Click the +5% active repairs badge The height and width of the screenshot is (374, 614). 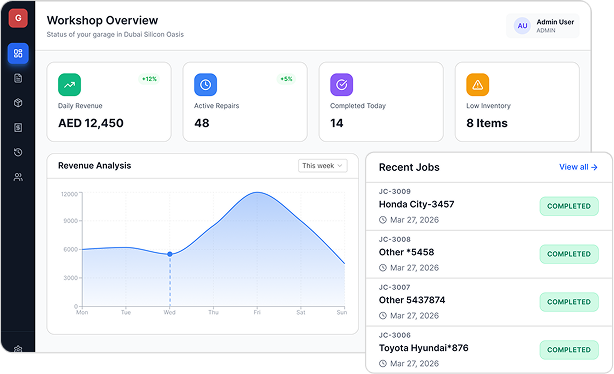point(286,79)
